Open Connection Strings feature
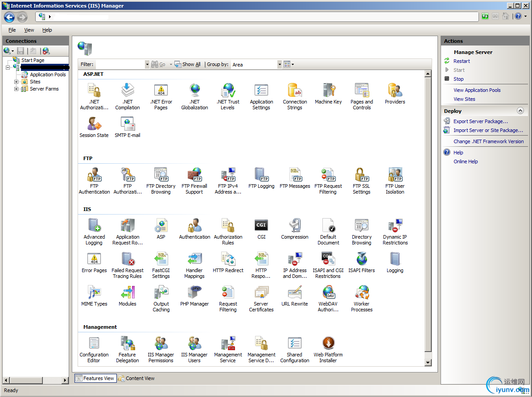 (294, 97)
